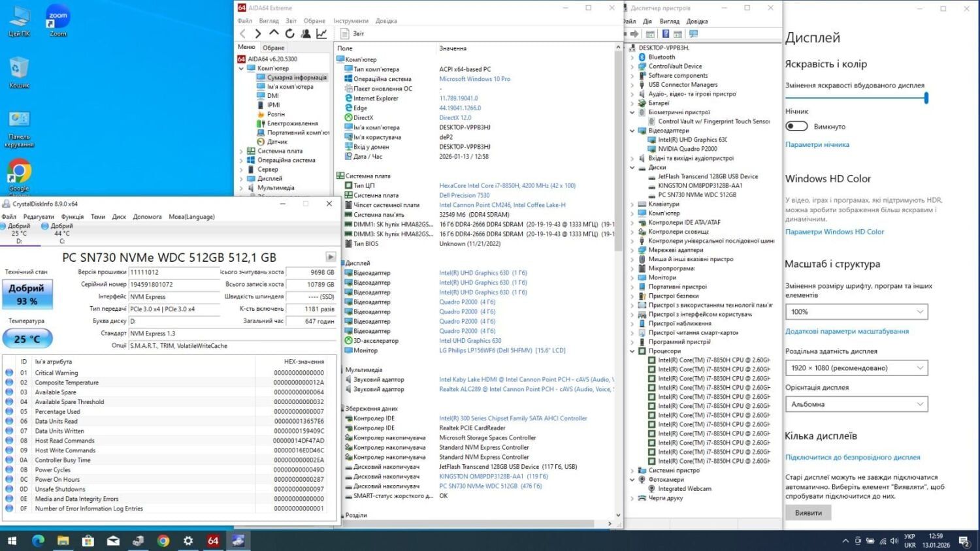Viewport: 980px width, 551px height.
Task: Click the Refresh icon in AIDA64 toolbar
Action: coord(289,33)
